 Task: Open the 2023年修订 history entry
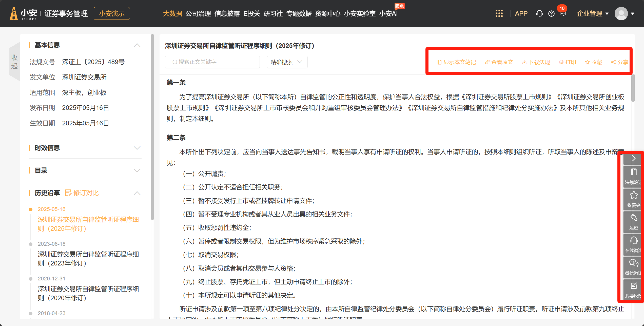tap(88, 259)
